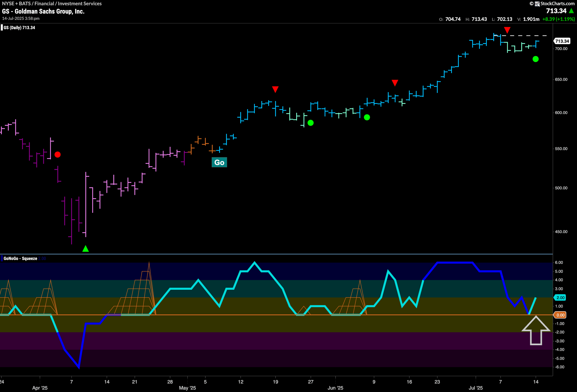Click the 2.00 oscillator value tag
The image size is (577, 392).
560,297
